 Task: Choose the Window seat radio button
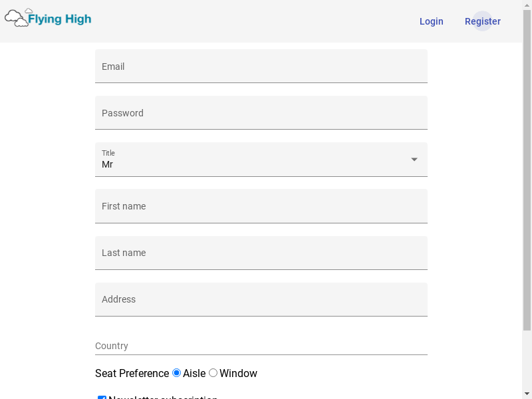click(x=213, y=373)
